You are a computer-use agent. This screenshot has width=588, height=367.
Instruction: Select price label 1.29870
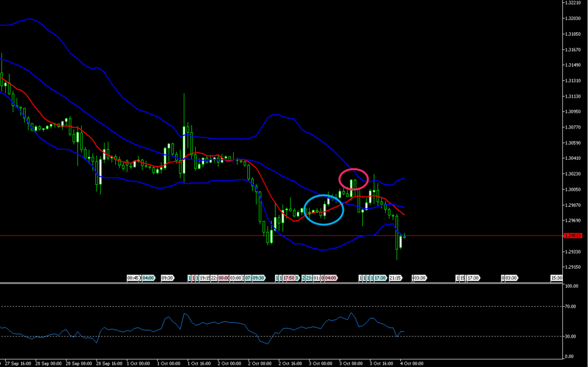pos(572,205)
